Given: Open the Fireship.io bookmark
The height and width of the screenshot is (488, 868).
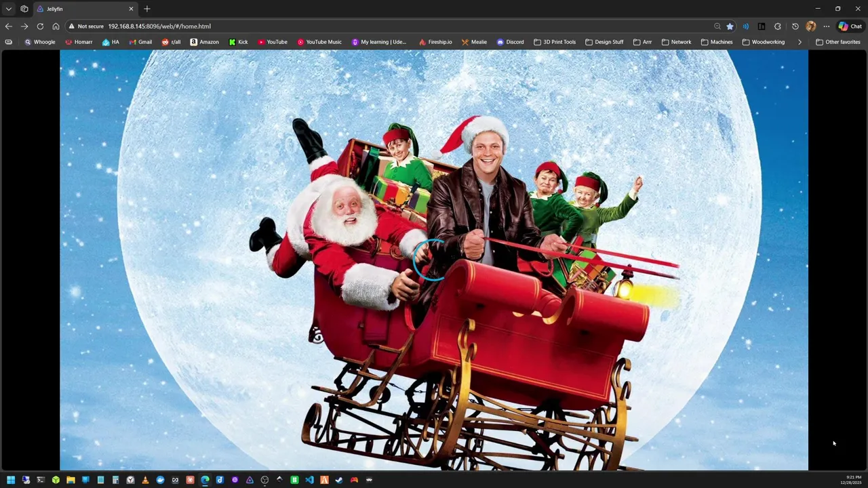Looking at the screenshot, I should (x=435, y=42).
